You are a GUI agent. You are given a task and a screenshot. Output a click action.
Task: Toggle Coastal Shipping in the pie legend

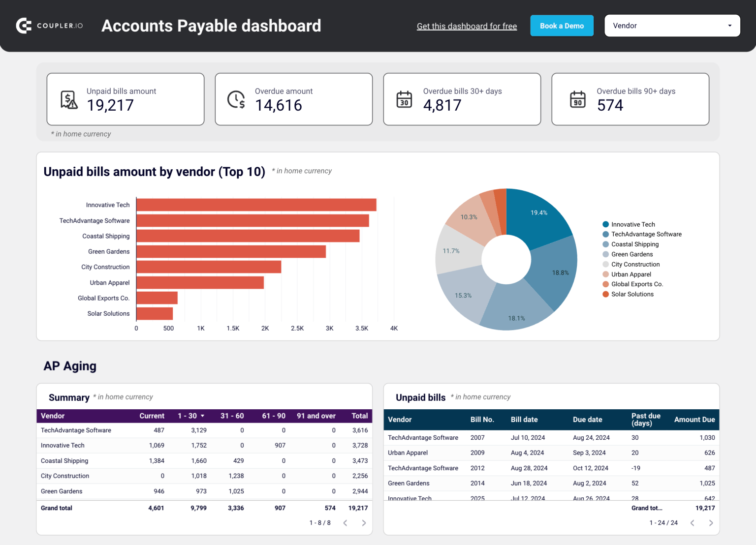pyautogui.click(x=635, y=244)
